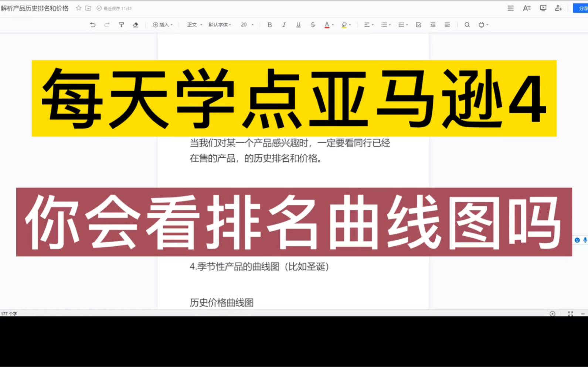Open the numbered list dropdown
Screen dimensions: 588x367
[403, 25]
